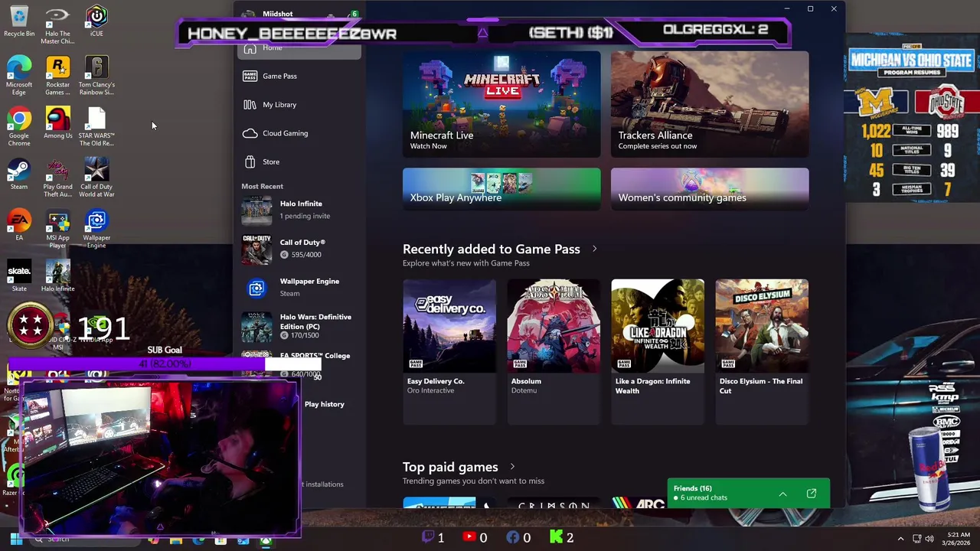980x551 pixels.
Task: Open the Trackers Alliance banner
Action: (x=710, y=104)
